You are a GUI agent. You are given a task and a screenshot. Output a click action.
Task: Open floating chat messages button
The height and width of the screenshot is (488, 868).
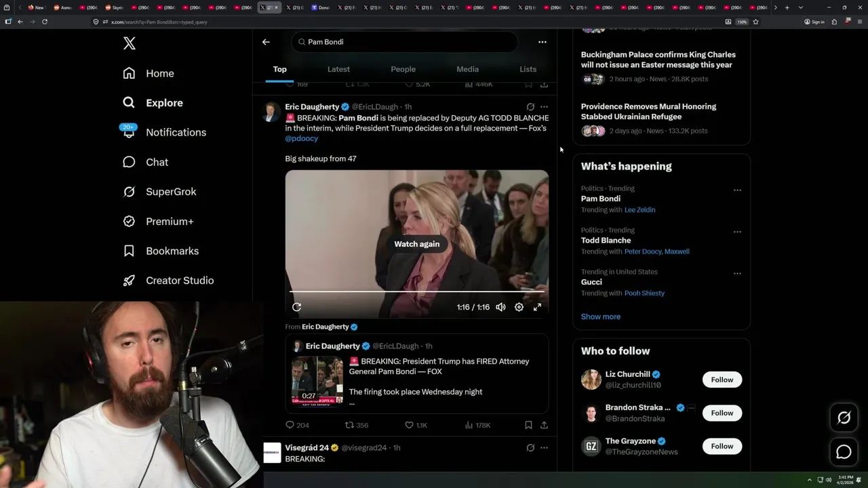click(844, 451)
